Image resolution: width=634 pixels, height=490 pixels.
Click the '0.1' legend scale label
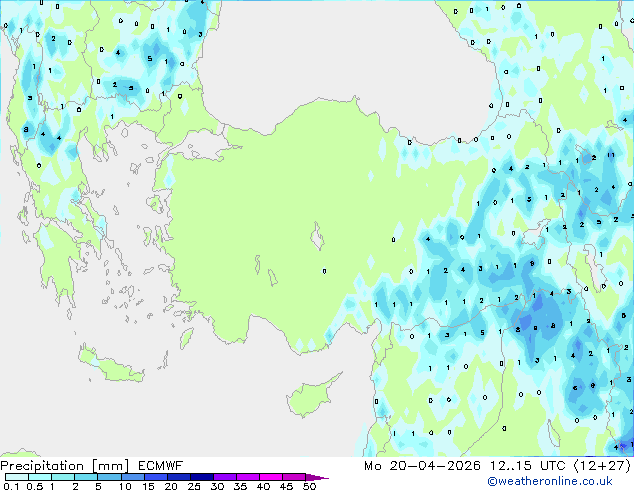(11, 486)
